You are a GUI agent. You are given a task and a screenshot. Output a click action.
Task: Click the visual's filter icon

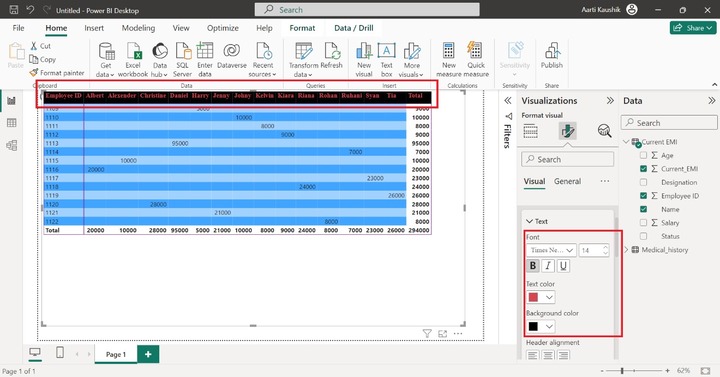(x=427, y=333)
